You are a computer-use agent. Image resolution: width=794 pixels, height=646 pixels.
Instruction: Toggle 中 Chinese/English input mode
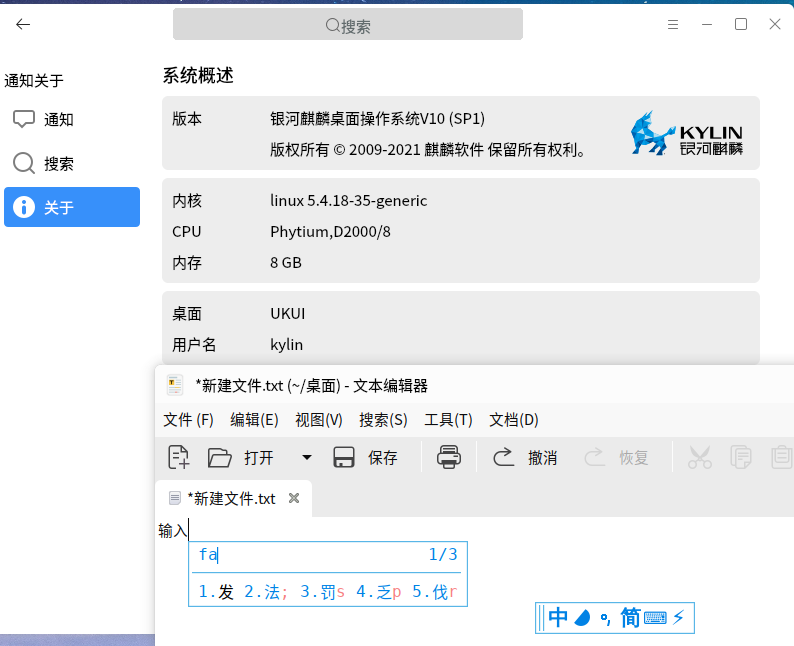558,618
